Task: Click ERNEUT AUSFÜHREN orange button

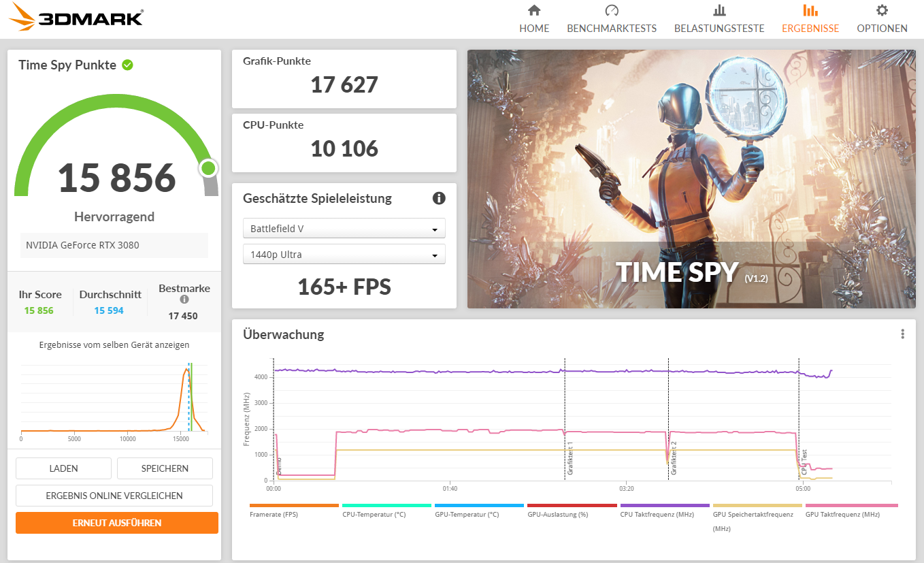Action: coord(117,523)
